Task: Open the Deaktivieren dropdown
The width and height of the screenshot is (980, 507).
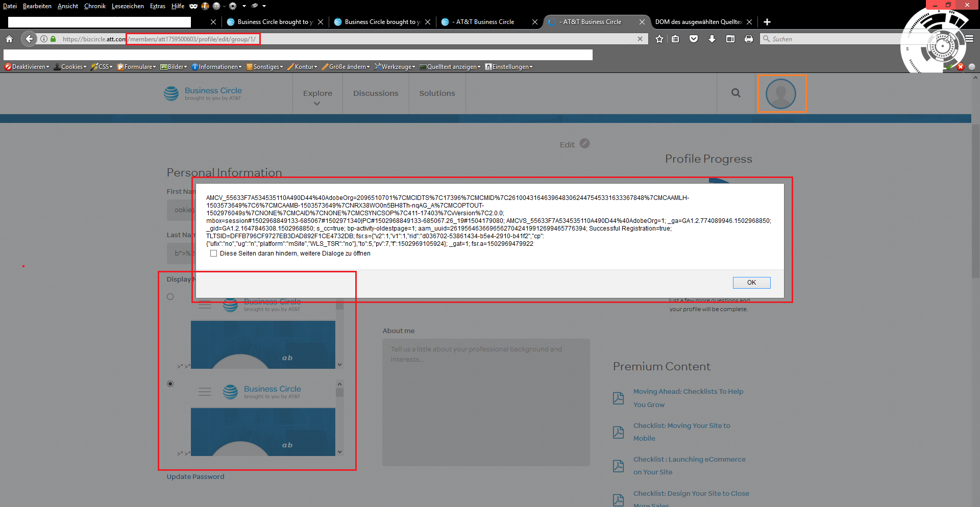Action: click(x=27, y=67)
